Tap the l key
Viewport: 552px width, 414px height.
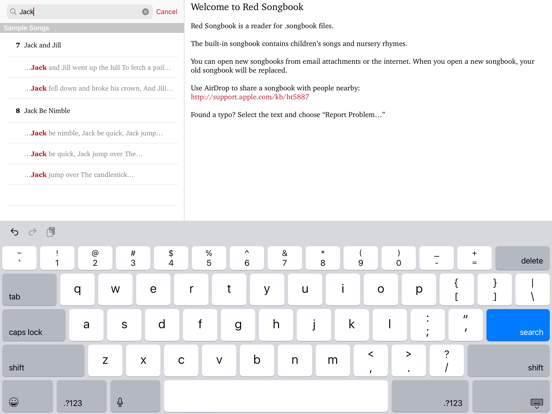(x=390, y=325)
